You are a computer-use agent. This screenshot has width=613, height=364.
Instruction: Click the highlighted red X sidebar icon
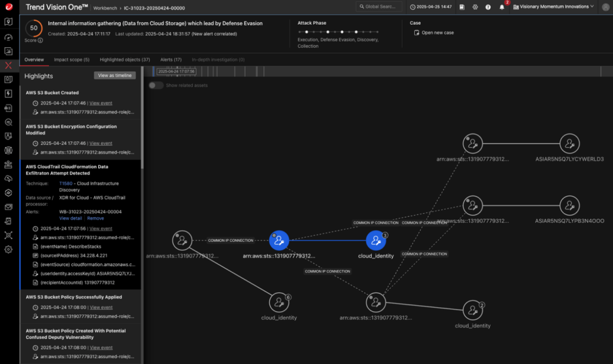pos(8,65)
